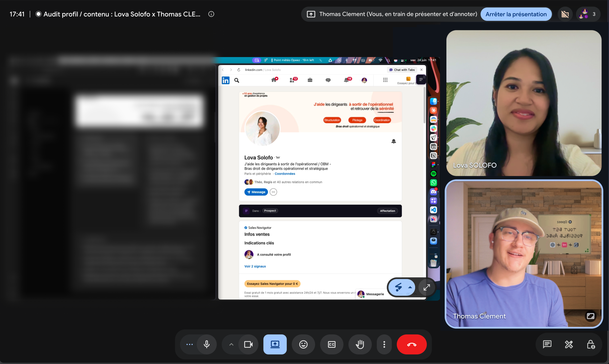Mute the microphone
Viewport: 609px width, 364px height.
[x=207, y=344]
